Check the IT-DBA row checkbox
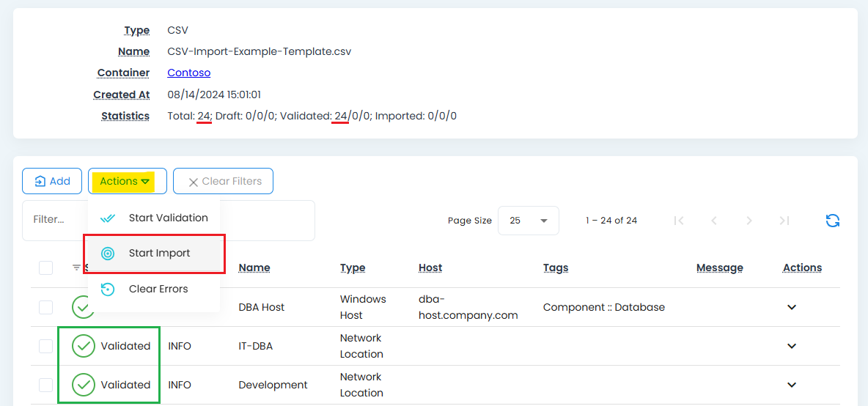The width and height of the screenshot is (868, 406). pyautogui.click(x=45, y=346)
